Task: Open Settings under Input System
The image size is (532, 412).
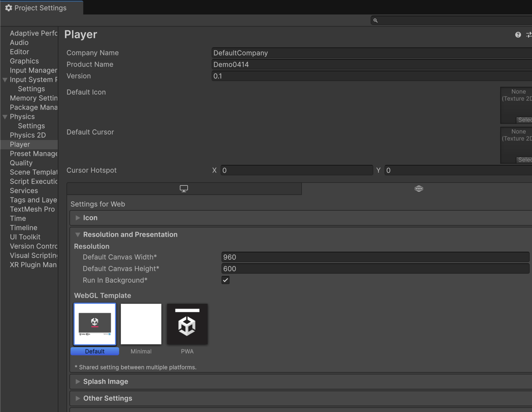Action: click(x=31, y=89)
